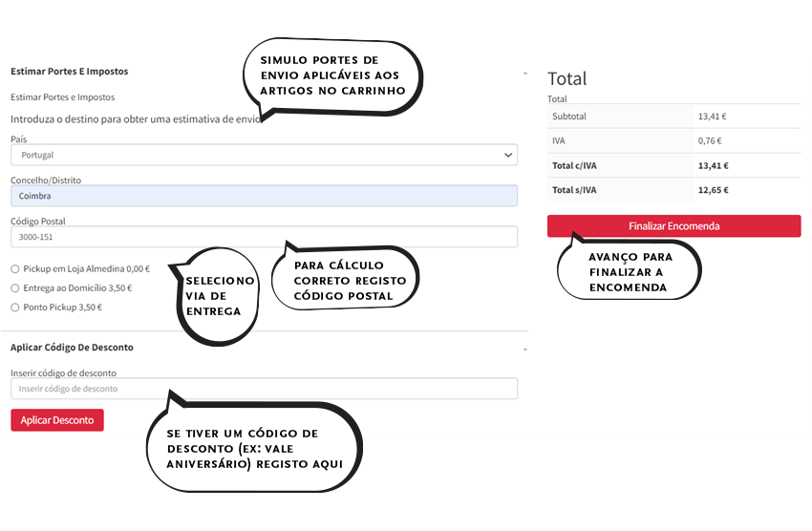The height and width of the screenshot is (531, 812).
Task: Click the Total s/IVA value 12,65 €
Action: pos(713,190)
